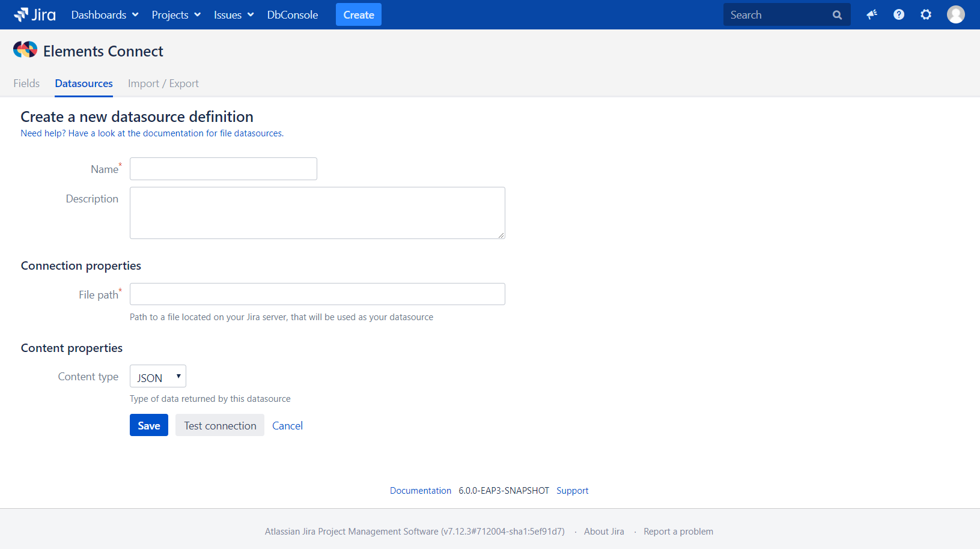Screen dimensions: 980x549
Task: Open the help question mark icon
Action: (x=899, y=14)
